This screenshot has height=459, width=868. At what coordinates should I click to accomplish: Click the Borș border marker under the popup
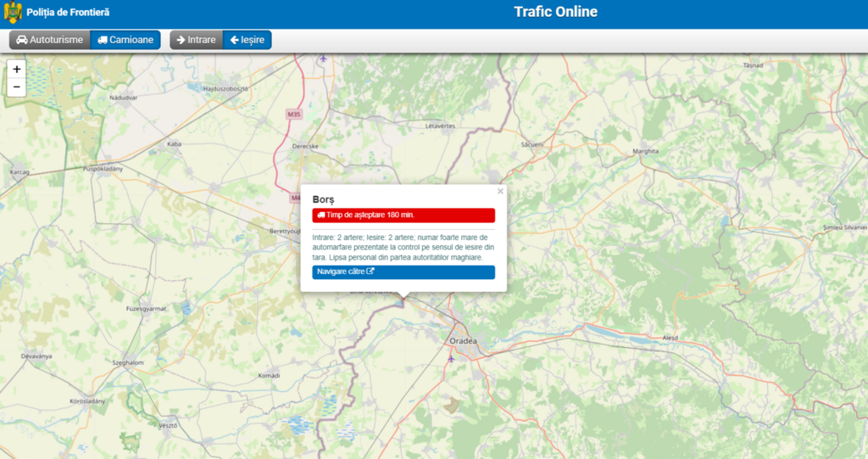click(403, 299)
